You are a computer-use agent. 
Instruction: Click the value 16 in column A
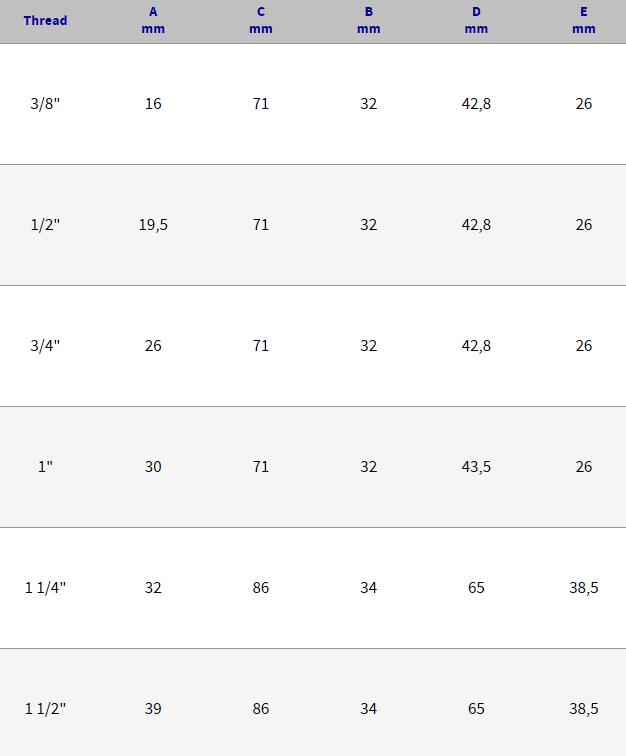click(x=153, y=104)
